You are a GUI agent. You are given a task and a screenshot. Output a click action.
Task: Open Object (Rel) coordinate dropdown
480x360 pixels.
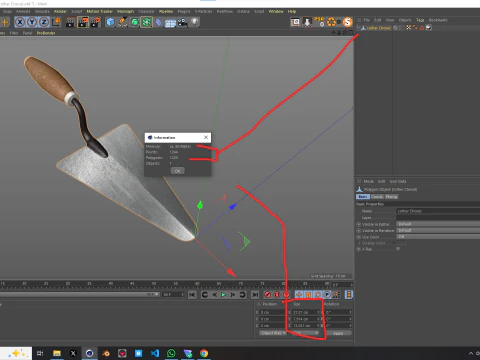pos(273,333)
